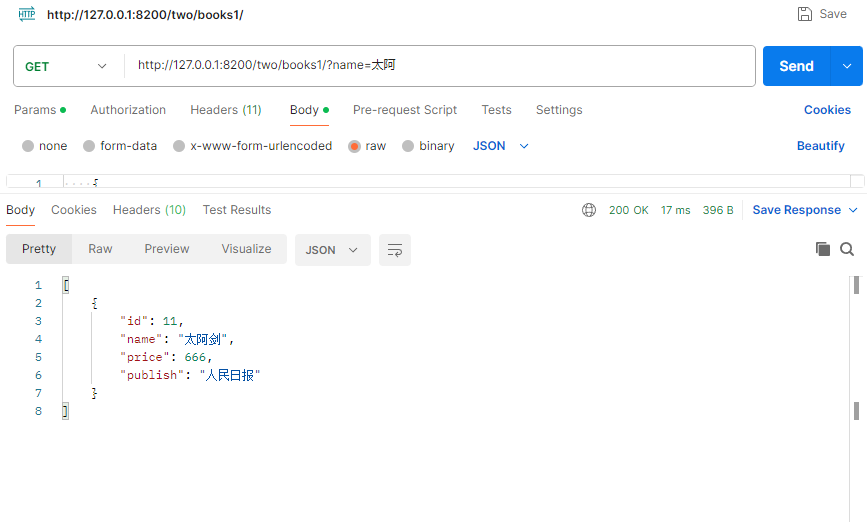Select the Visualize view tab
The width and height of the screenshot is (867, 522).
pos(246,249)
